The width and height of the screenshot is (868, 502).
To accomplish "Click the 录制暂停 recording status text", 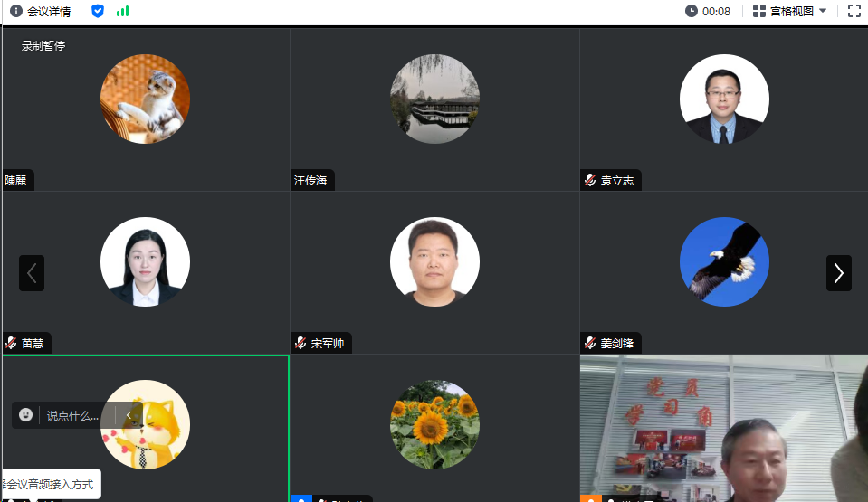I will (43, 46).
